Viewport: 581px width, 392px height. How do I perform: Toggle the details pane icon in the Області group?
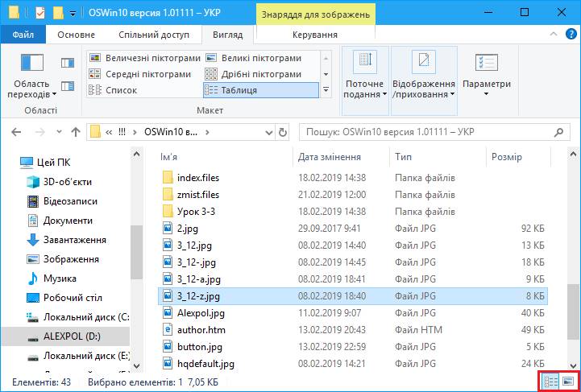[68, 86]
